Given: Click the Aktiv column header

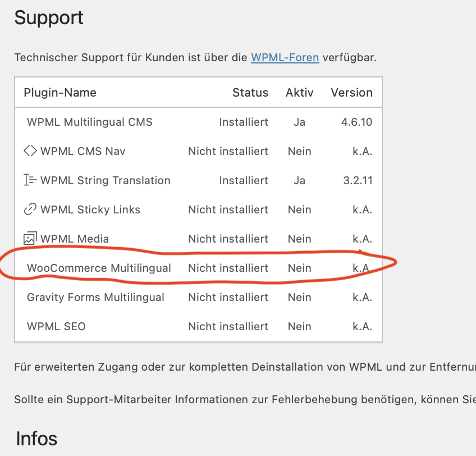Looking at the screenshot, I should coord(299,93).
